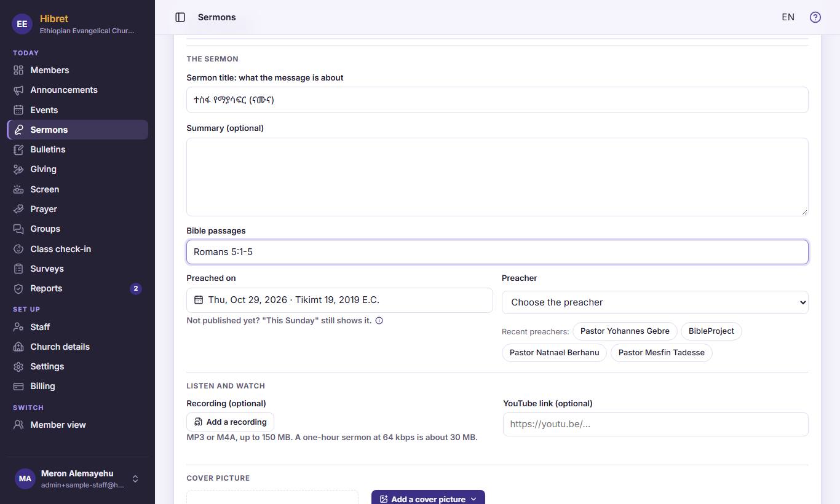The image size is (840, 504).
Task: Click the Members sidebar icon
Action: coord(18,70)
